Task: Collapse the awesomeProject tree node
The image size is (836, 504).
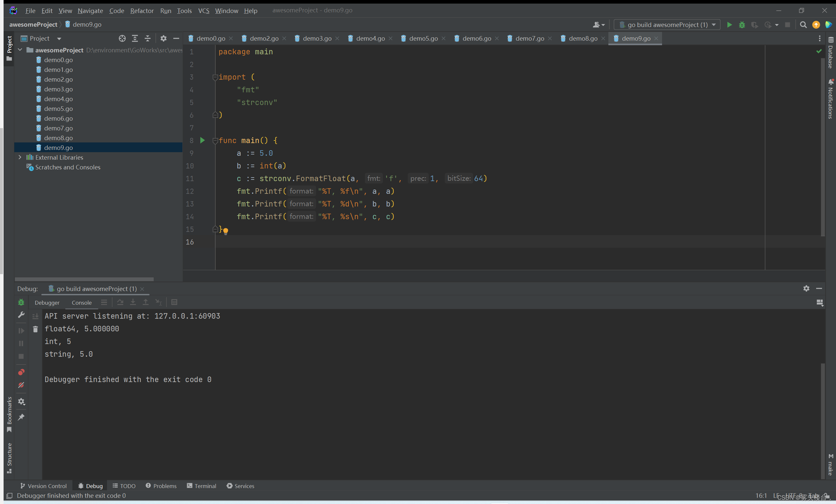Action: click(x=20, y=50)
